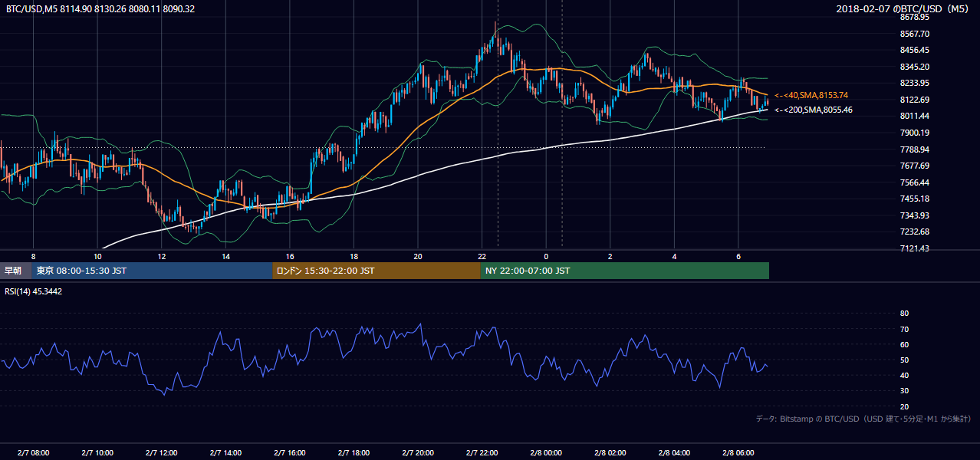Click hour label 12 under the price chart
The width and height of the screenshot is (980, 460).
pyautogui.click(x=162, y=256)
